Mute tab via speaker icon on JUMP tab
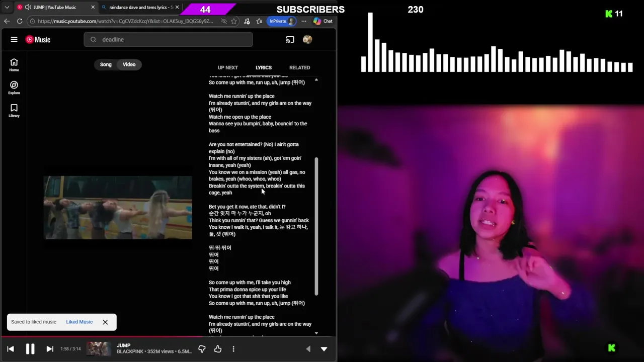 pos(27,8)
